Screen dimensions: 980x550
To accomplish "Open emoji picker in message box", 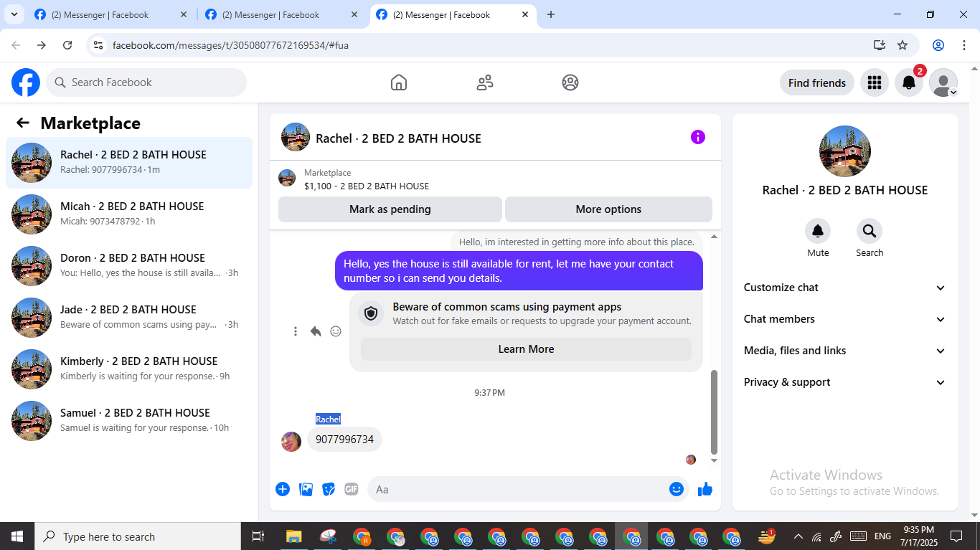I will [677, 489].
